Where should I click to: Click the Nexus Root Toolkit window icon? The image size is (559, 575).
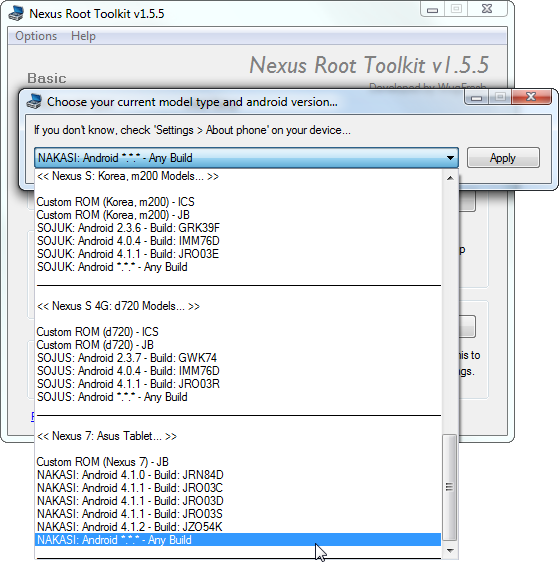coord(16,13)
